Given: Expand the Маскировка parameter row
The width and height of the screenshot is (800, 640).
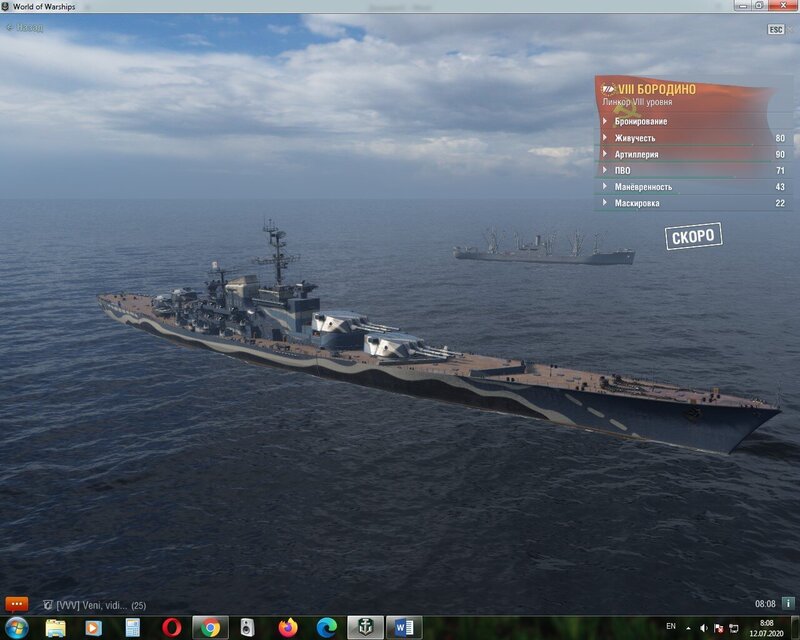Looking at the screenshot, I should coord(693,203).
